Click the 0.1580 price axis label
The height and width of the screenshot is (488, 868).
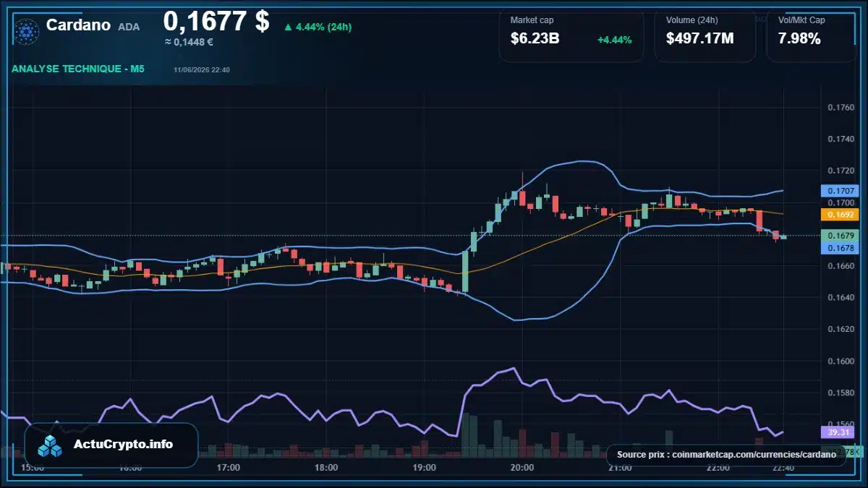coord(841,393)
